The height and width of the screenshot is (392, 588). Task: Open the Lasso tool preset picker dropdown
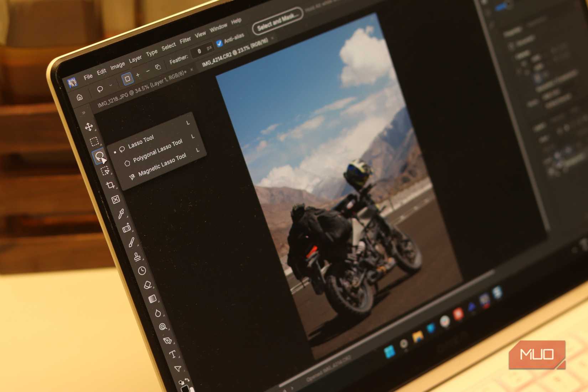pyautogui.click(x=110, y=85)
